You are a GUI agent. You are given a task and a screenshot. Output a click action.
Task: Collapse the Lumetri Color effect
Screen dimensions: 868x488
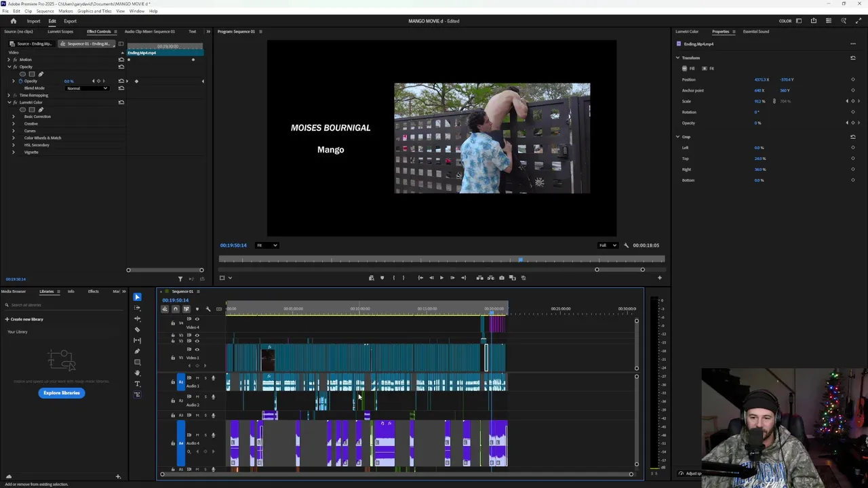pyautogui.click(x=8, y=102)
